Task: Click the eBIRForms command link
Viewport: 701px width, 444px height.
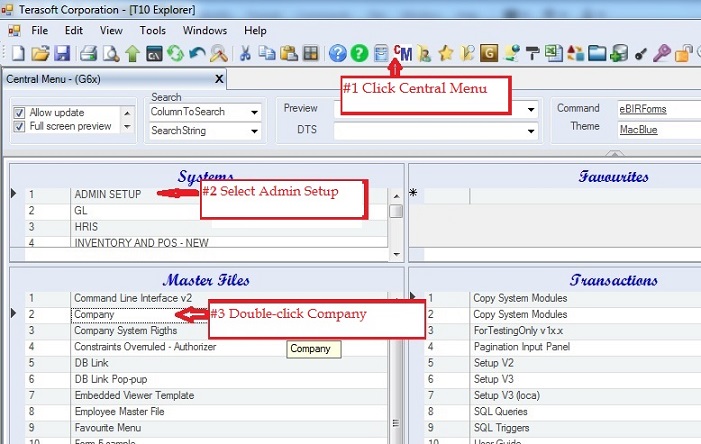Action: 642,109
